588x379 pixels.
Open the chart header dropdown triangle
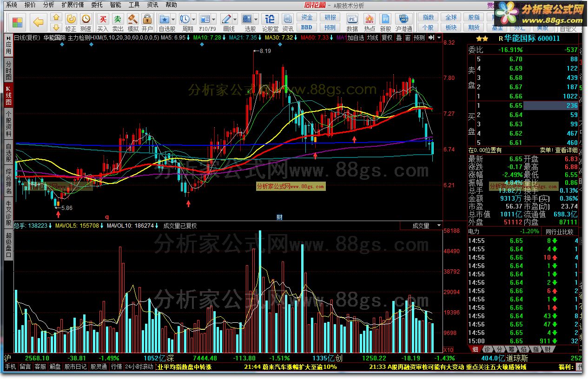[x=439, y=38]
